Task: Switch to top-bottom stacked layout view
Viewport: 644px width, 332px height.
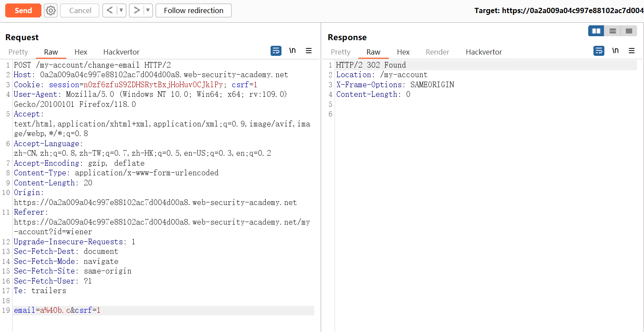Action: tap(613, 31)
